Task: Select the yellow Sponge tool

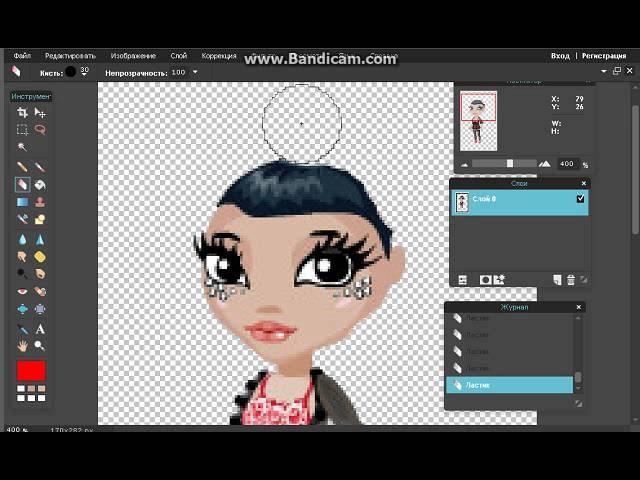Action: (40, 256)
